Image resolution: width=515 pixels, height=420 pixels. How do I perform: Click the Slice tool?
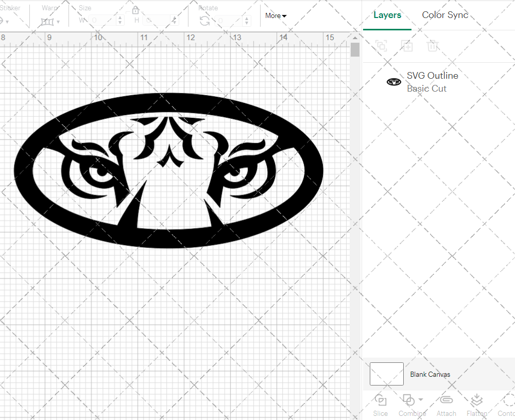381,405
